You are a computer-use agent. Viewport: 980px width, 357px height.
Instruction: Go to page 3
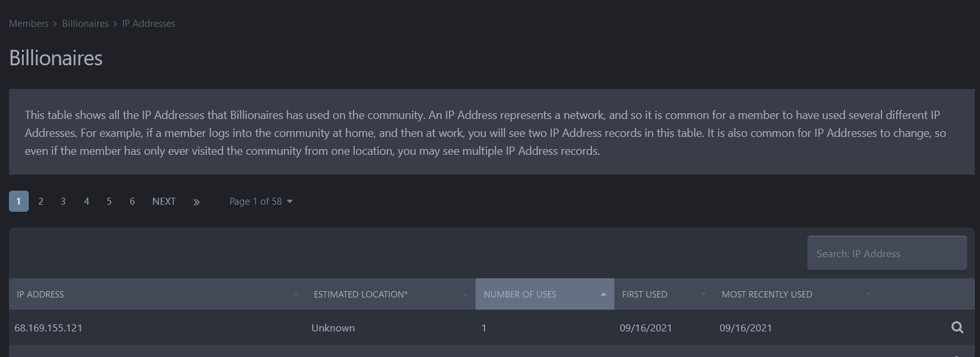(63, 202)
